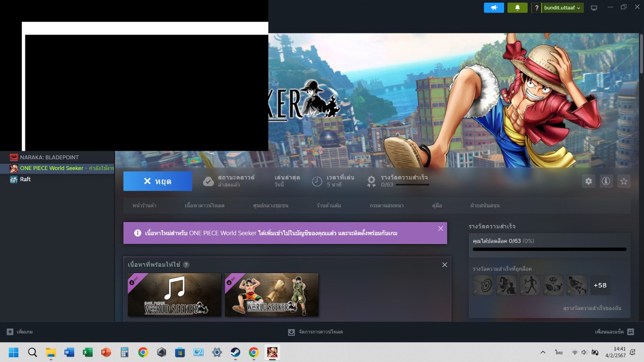
Task: Launch Word from the taskbar
Action: pyautogui.click(x=69, y=353)
